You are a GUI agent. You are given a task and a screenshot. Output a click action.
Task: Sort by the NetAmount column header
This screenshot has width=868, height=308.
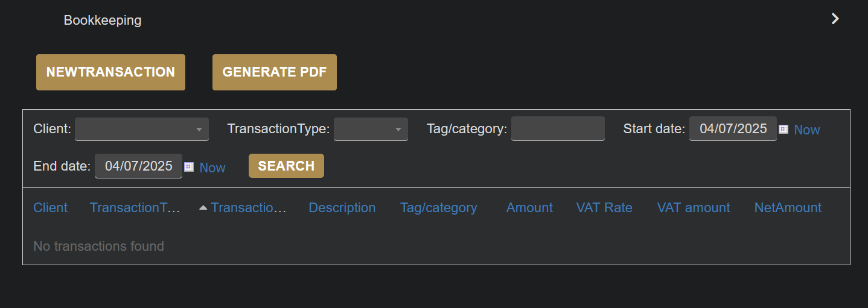click(x=788, y=208)
